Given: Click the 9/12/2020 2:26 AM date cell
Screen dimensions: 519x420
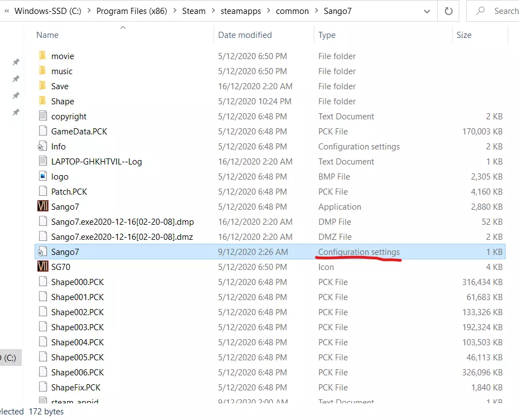Looking at the screenshot, I should (253, 252).
